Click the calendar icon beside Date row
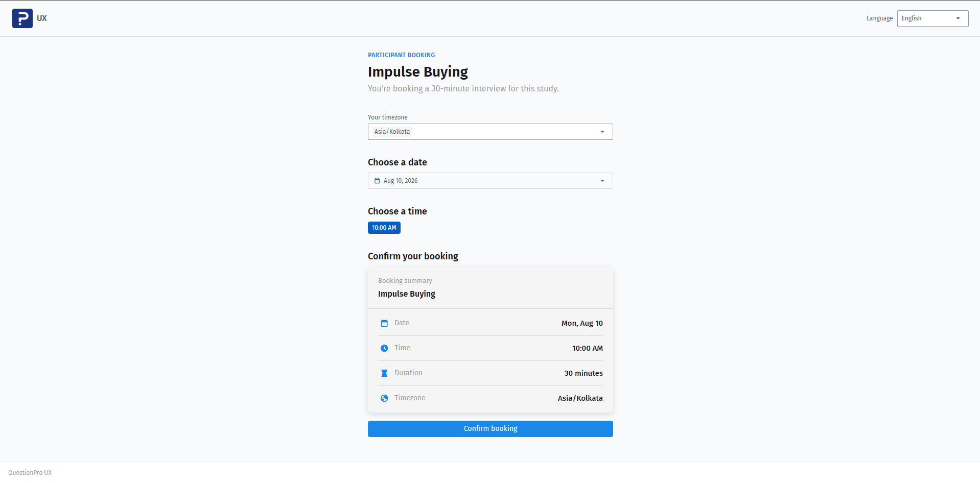The image size is (980, 483). pyautogui.click(x=384, y=323)
